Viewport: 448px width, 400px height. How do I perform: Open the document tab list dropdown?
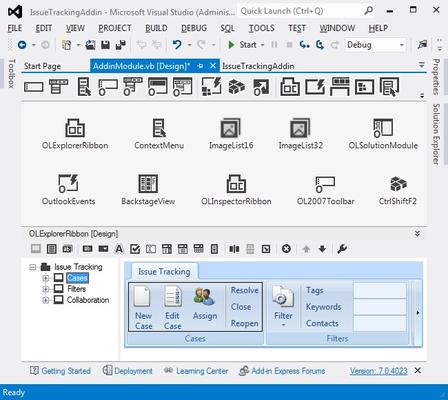(x=422, y=64)
